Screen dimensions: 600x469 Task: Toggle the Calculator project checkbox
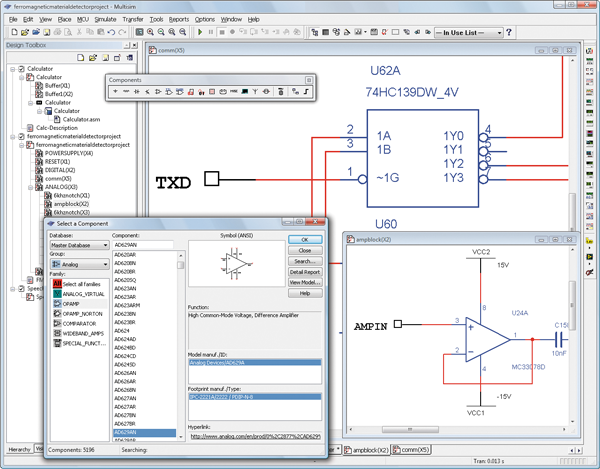21,69
